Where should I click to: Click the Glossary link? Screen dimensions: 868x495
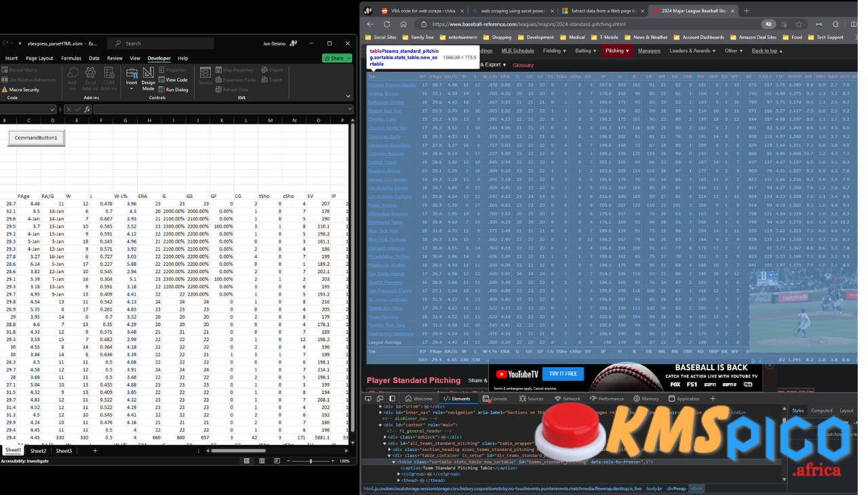click(523, 65)
